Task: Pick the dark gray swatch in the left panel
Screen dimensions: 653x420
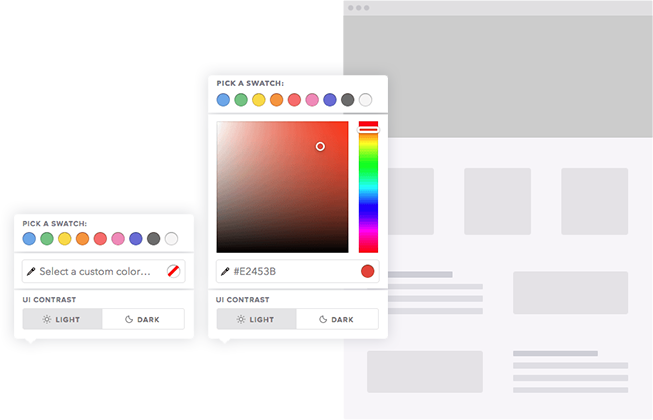Action: 154,239
